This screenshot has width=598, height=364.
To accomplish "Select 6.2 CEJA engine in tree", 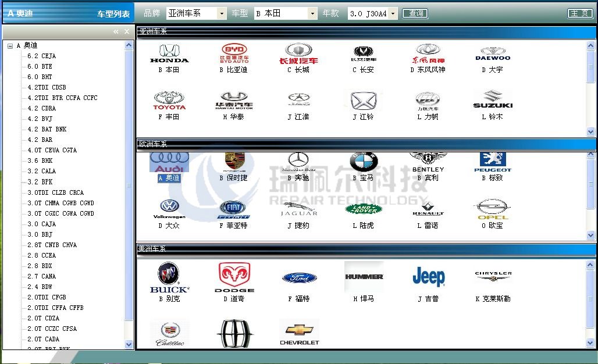I will click(x=41, y=56).
